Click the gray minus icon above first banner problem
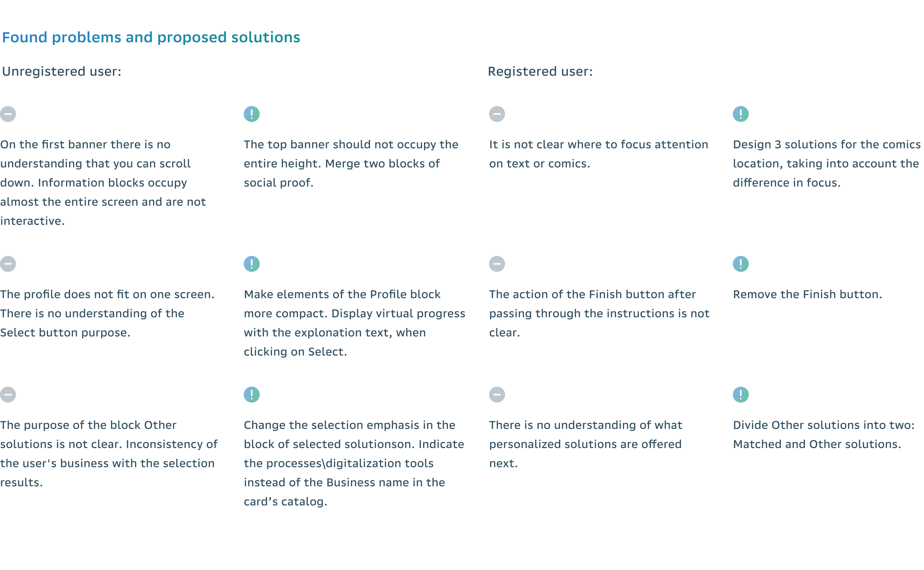924x570 pixels. click(x=8, y=114)
